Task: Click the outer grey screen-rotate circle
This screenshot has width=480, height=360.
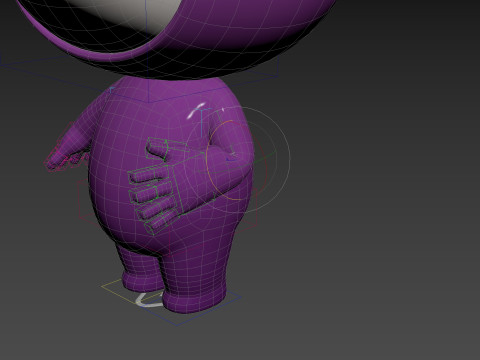Action: pos(289,160)
